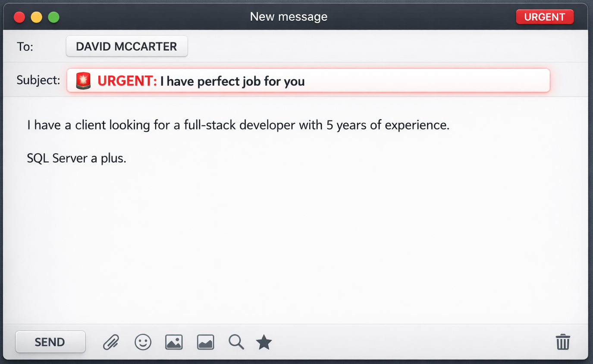Click the image icon without a sun
Viewport: 593px width, 364px height.
point(205,342)
